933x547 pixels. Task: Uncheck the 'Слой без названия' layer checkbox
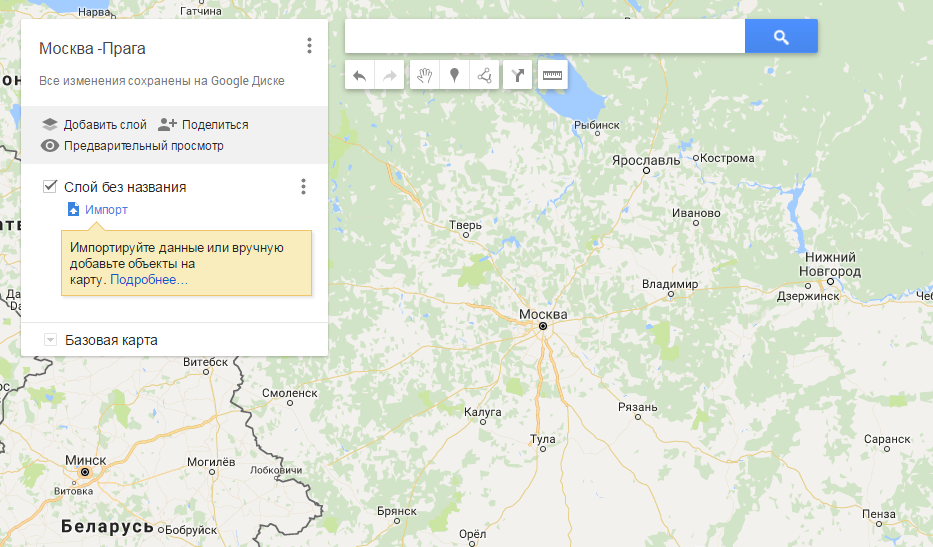[x=50, y=187]
